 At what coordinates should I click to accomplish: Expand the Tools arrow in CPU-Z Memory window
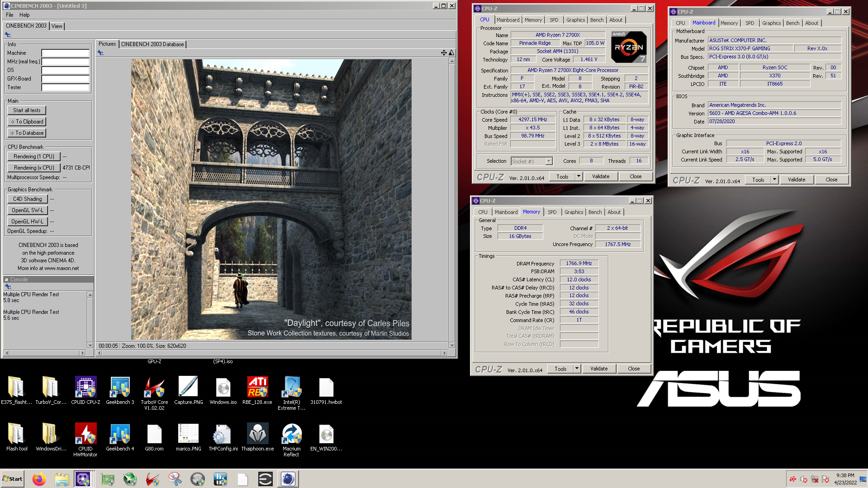click(577, 369)
